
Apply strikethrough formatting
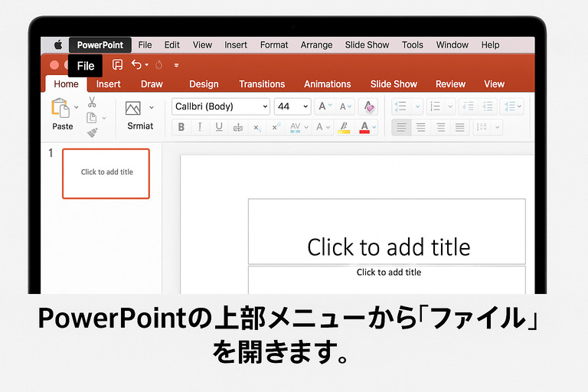tap(238, 128)
